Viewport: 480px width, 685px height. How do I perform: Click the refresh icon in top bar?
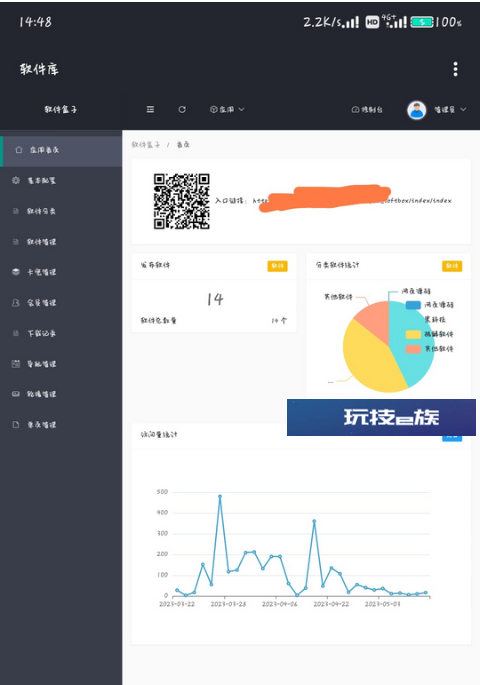click(x=182, y=109)
